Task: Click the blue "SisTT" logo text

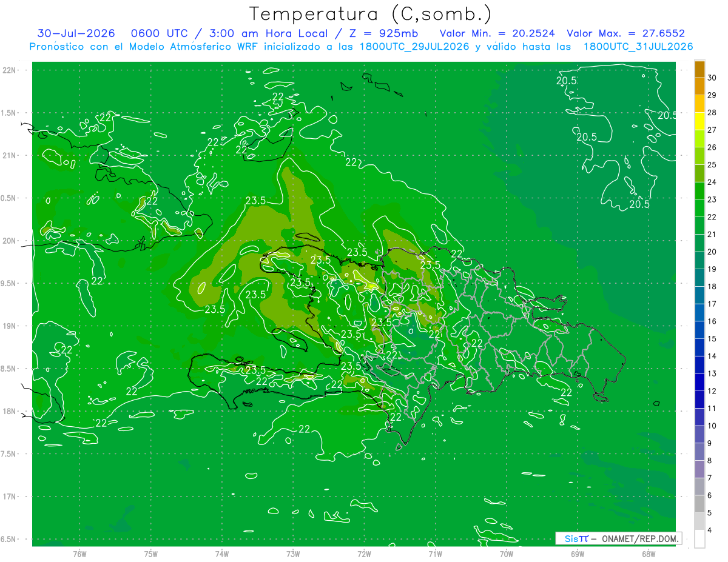Action: [576, 538]
